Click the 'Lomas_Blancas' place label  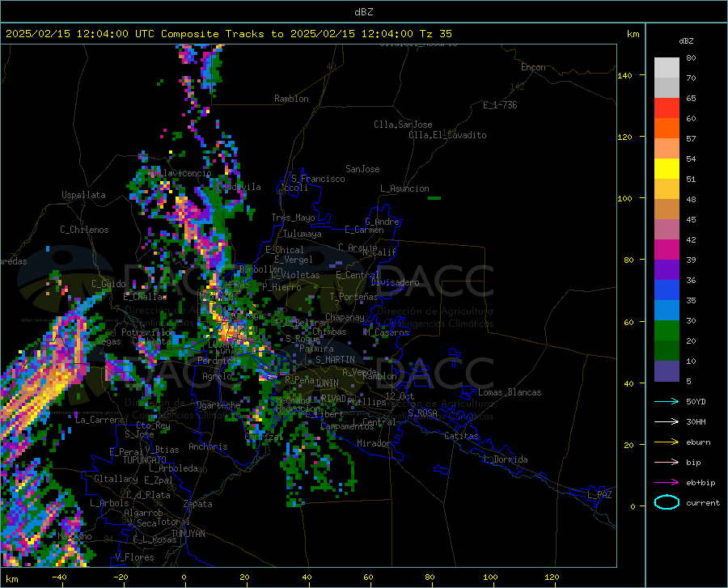(510, 392)
